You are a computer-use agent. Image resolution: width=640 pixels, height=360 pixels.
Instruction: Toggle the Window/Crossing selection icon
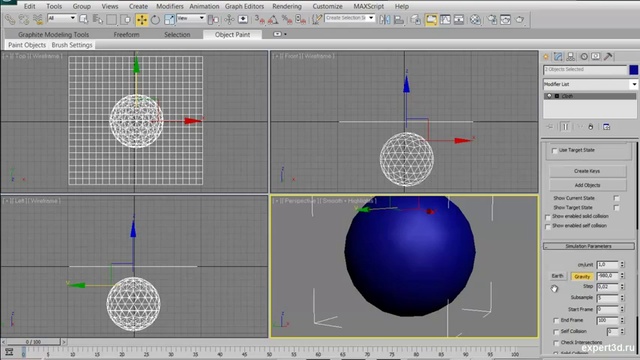click(125, 19)
